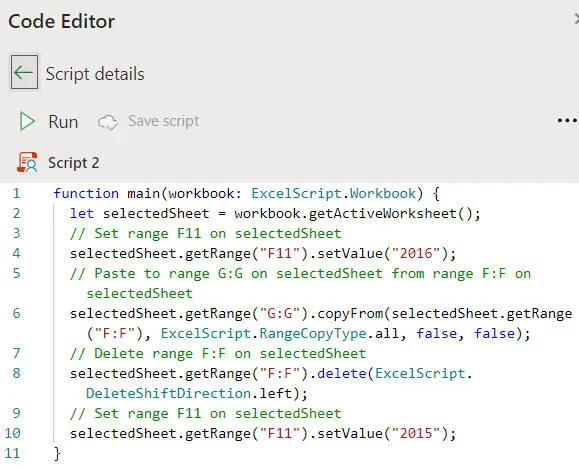This screenshot has width=579, height=469.
Task: Click the back arrow beside Script details
Action: pos(24,72)
